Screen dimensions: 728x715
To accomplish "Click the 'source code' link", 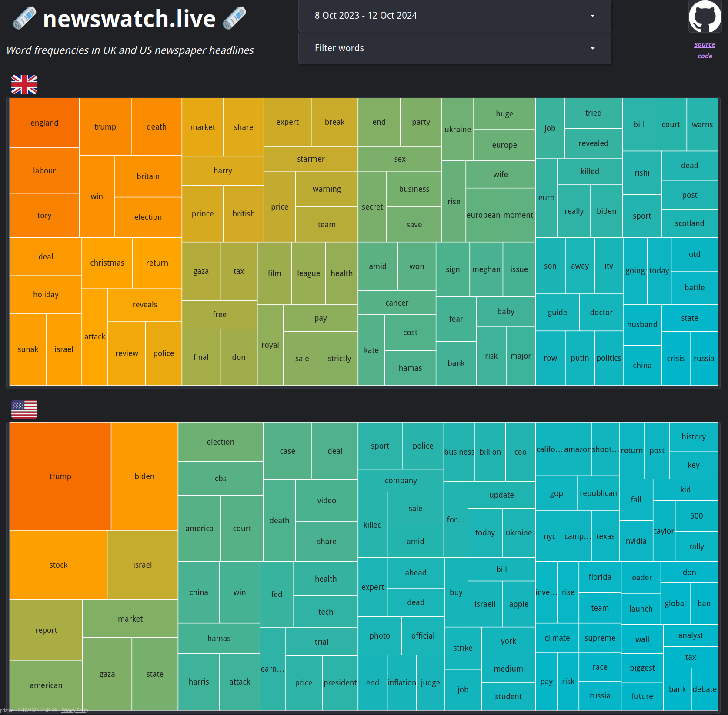I will pos(705,50).
